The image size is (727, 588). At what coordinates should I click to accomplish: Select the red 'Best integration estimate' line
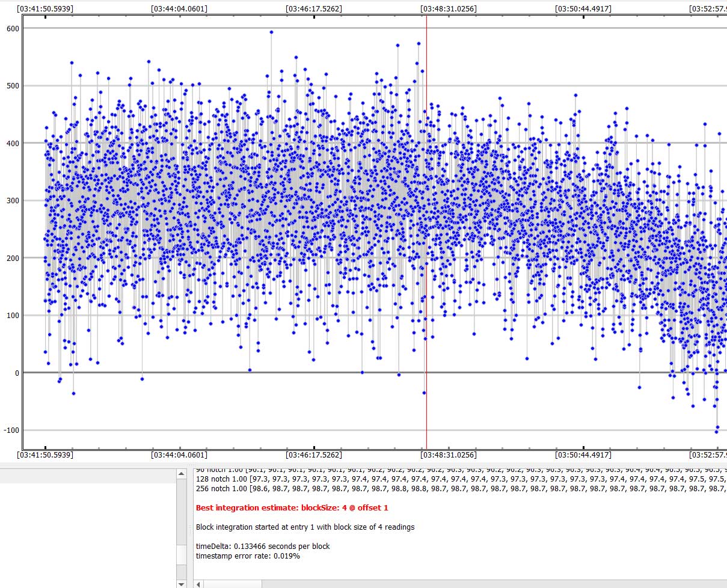[292, 508]
